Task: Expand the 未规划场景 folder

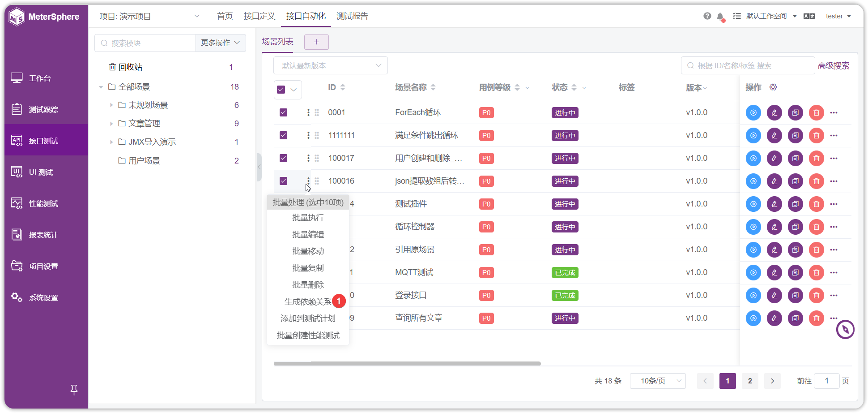Action: coord(111,105)
